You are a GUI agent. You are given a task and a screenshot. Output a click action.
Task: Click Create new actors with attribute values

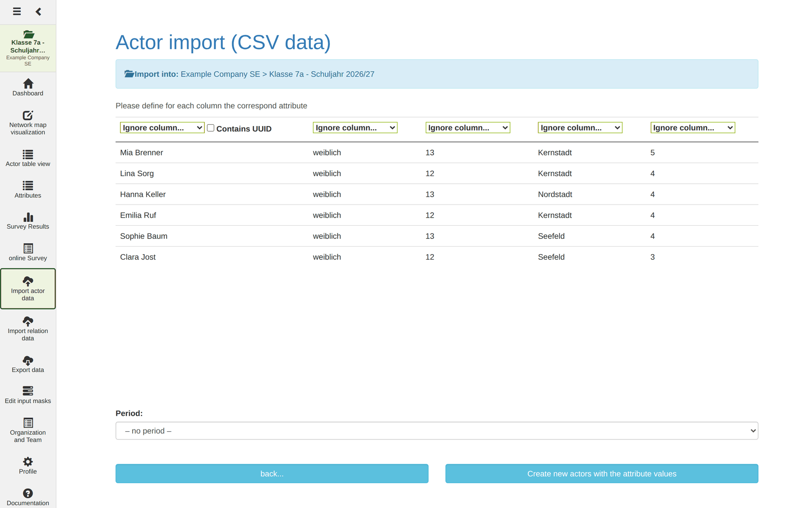602,474
